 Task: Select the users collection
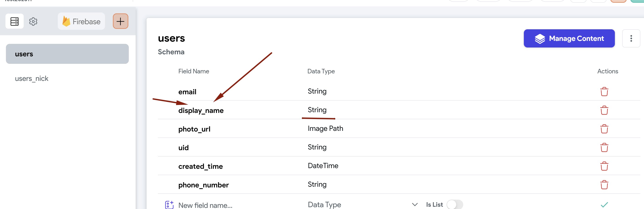tap(67, 54)
